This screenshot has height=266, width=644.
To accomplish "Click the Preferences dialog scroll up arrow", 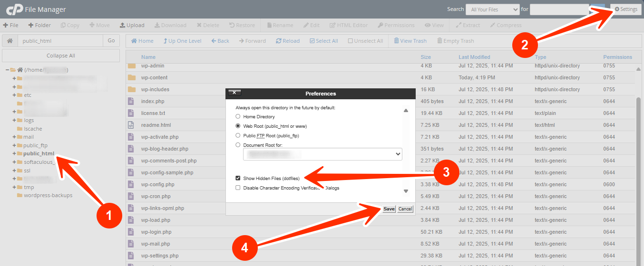I will [406, 110].
